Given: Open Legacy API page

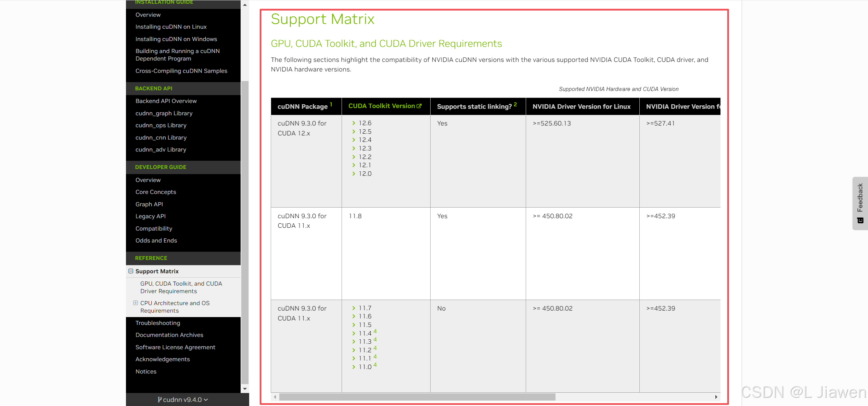Looking at the screenshot, I should tap(150, 216).
